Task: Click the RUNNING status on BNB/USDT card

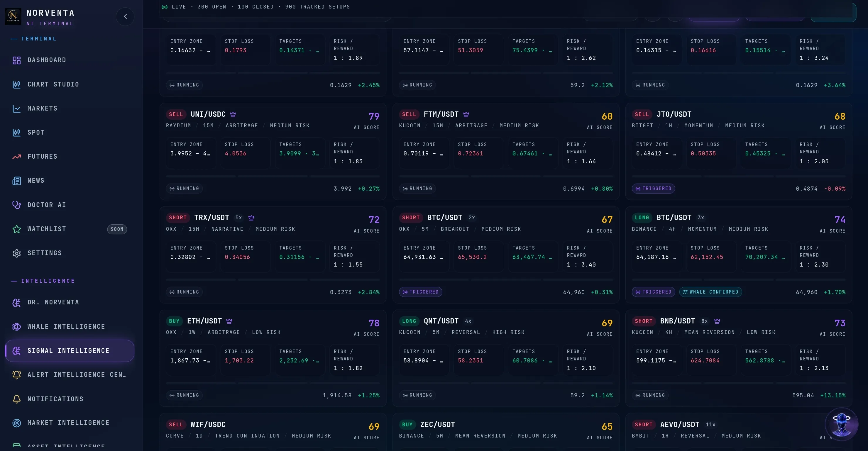Action: 650,395
